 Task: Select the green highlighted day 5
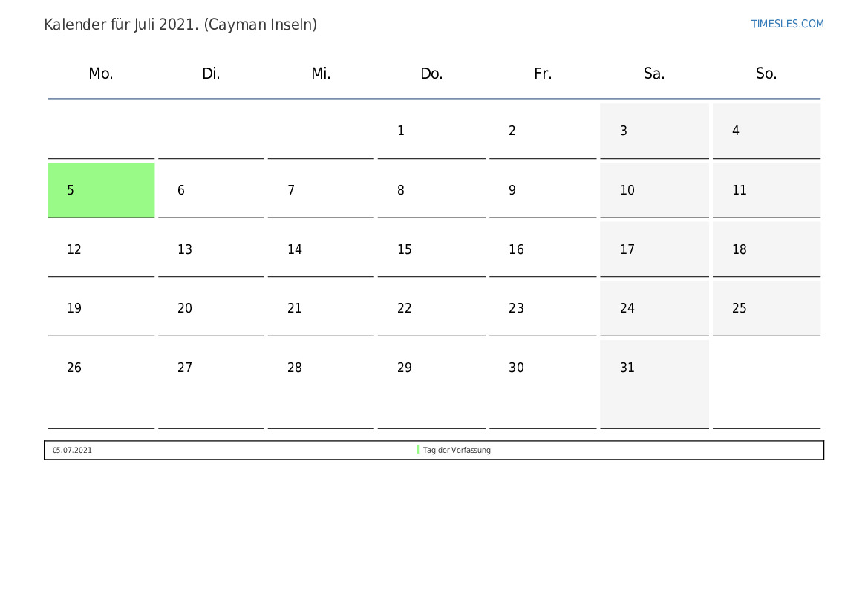tap(101, 190)
